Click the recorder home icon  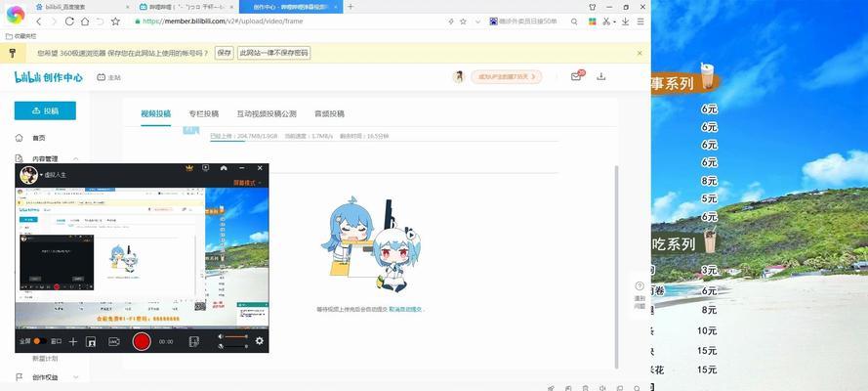(224, 168)
